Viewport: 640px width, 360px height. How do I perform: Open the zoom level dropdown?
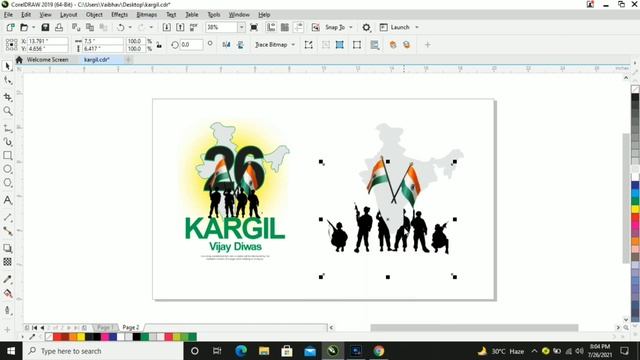tap(241, 27)
